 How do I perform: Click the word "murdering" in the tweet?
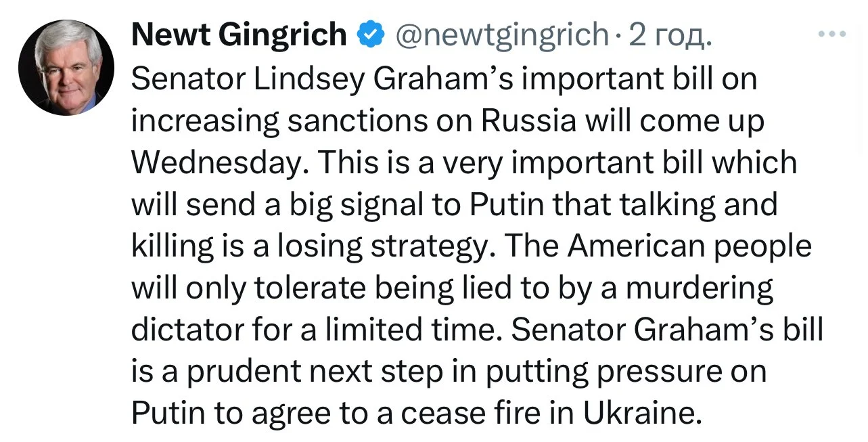(699, 289)
